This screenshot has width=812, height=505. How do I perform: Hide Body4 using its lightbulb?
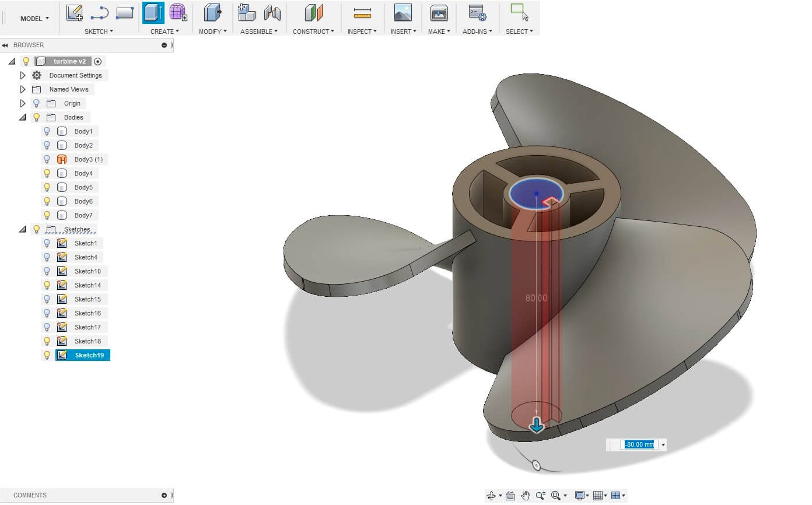[47, 173]
